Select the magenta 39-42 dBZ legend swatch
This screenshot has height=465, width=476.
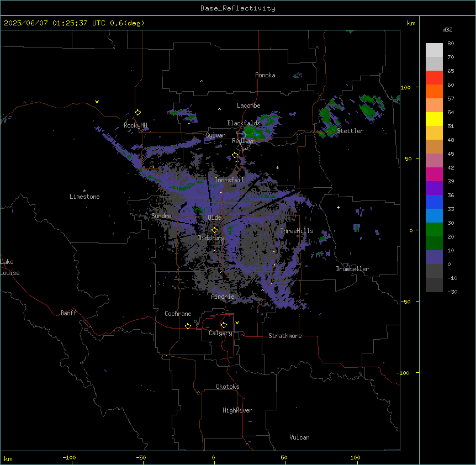point(434,174)
